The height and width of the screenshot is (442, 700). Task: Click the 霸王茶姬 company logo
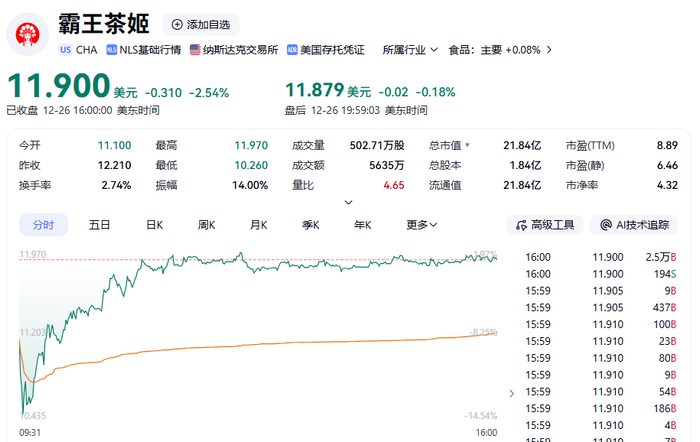28,34
